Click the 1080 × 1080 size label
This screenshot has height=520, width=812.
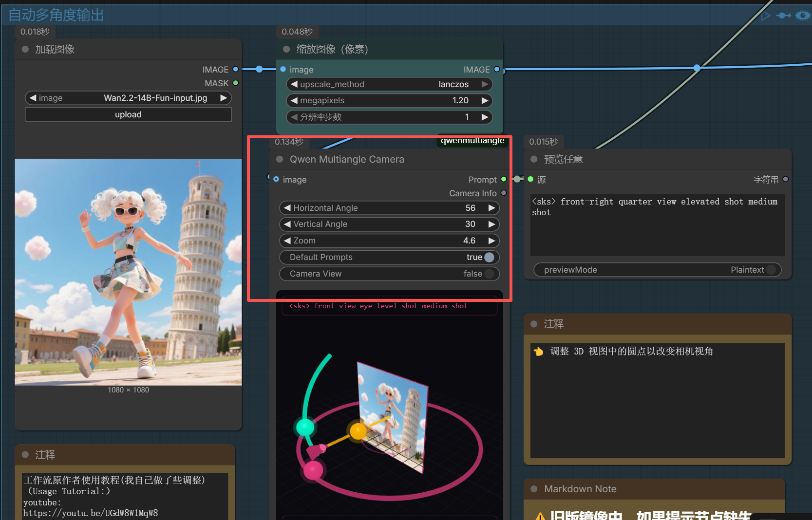128,390
